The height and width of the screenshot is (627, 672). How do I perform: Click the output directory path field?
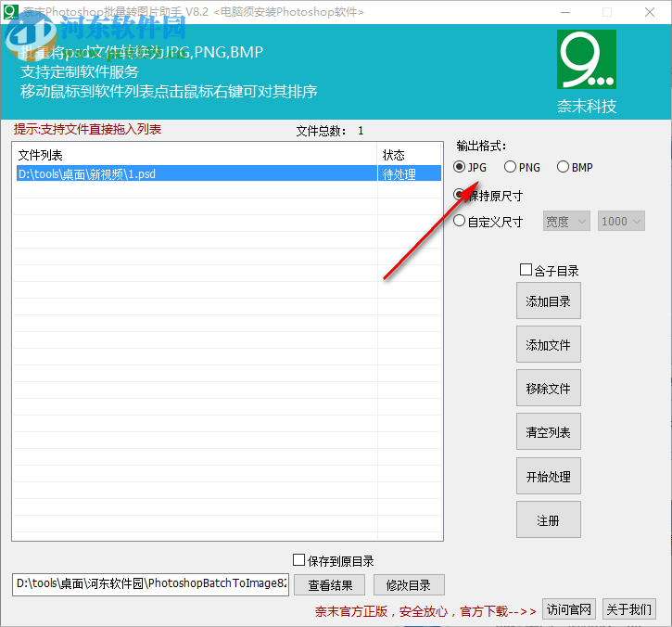(150, 584)
